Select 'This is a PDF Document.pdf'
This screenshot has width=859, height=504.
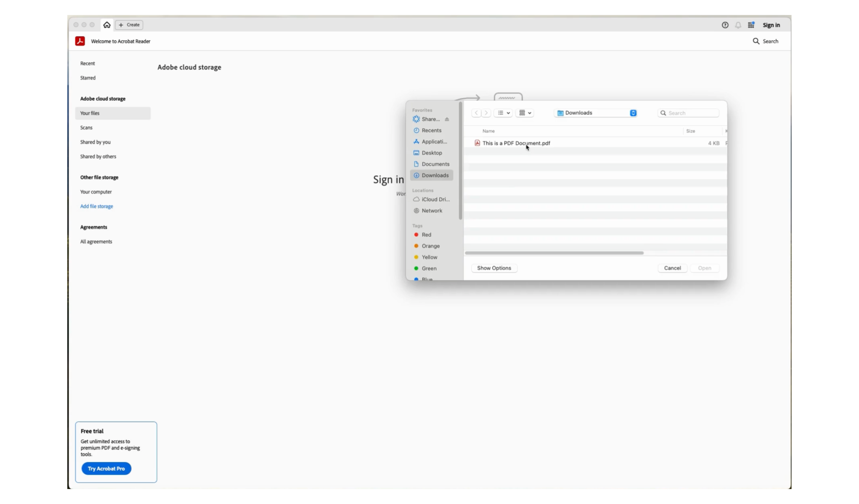tap(516, 143)
